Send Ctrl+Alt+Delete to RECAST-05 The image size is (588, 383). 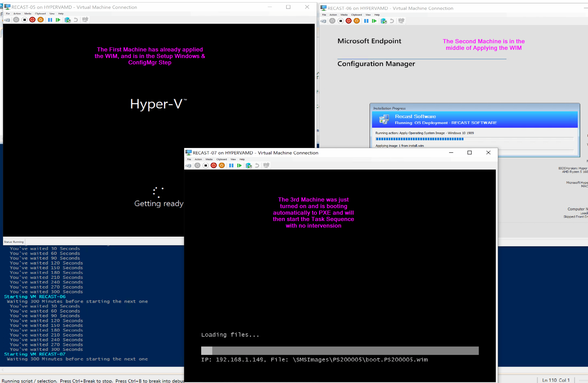pos(7,20)
